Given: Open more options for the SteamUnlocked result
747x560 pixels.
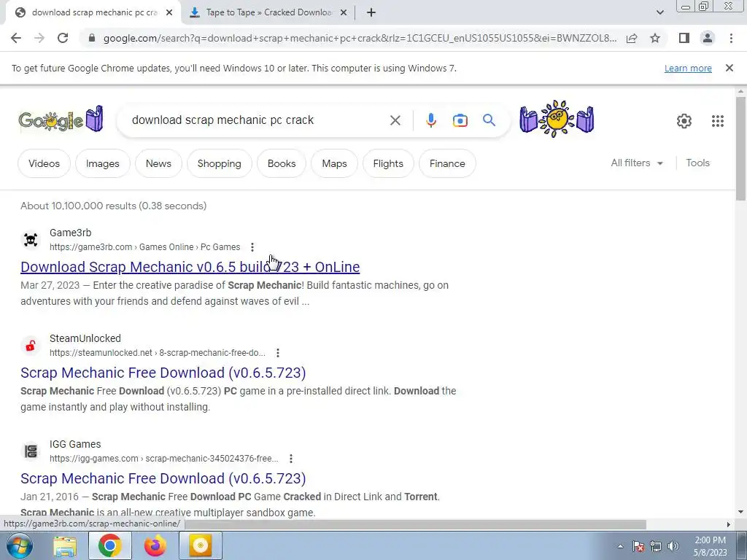Looking at the screenshot, I should click(278, 353).
